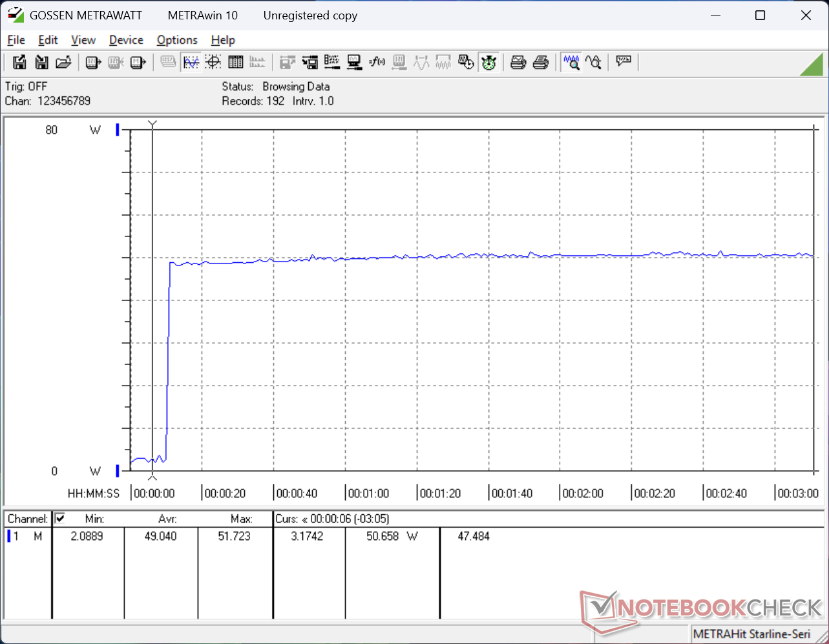829x644 pixels.
Task: Open the f(x) math function icon
Action: click(x=377, y=62)
